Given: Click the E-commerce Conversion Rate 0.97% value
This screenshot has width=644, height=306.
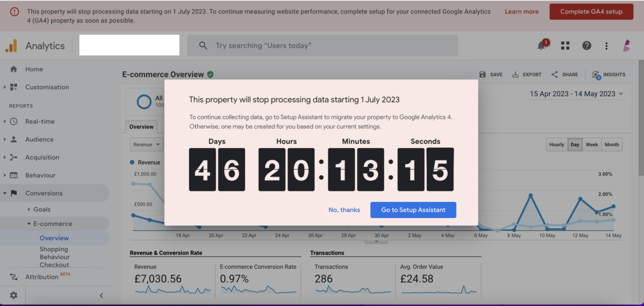Looking at the screenshot, I should click(x=235, y=279).
